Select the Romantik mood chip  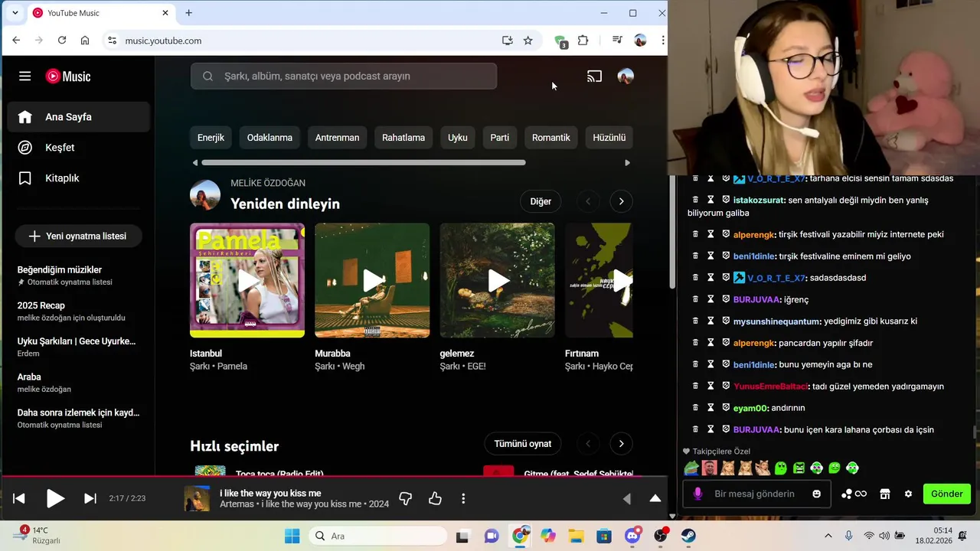point(551,138)
